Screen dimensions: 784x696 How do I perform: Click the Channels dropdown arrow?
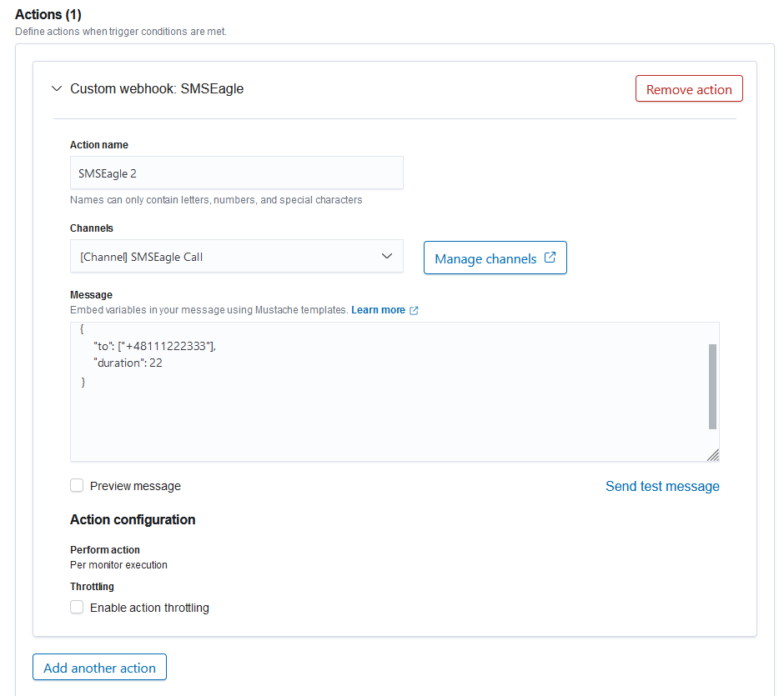[386, 257]
